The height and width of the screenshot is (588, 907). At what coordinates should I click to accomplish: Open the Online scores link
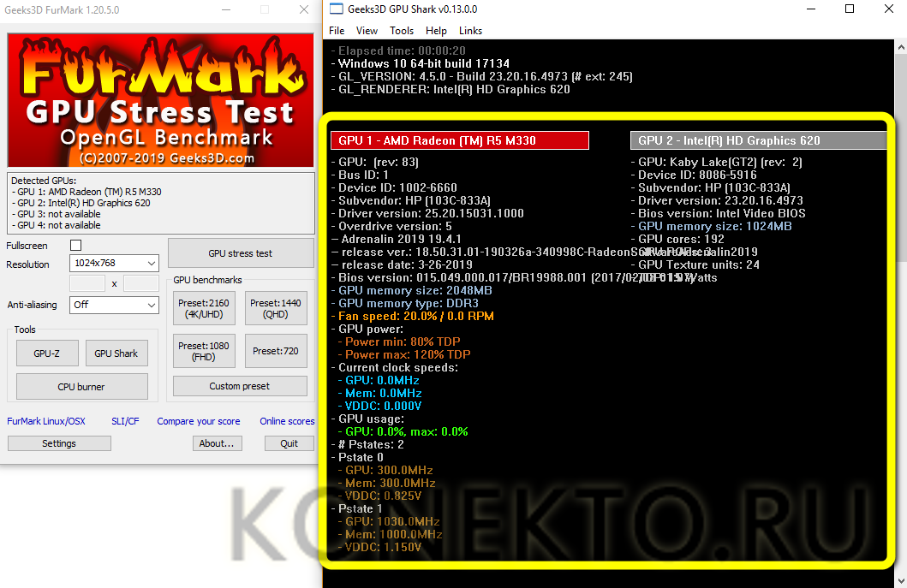287,421
